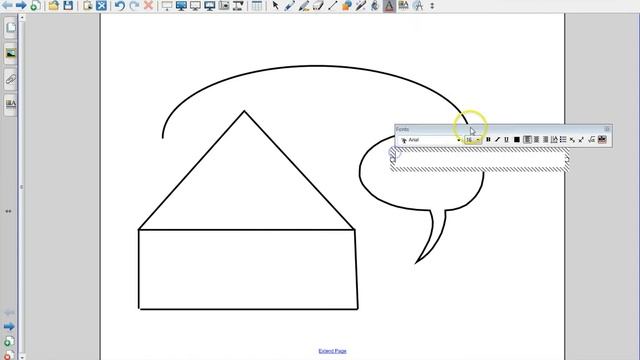Align text right

tap(545, 140)
